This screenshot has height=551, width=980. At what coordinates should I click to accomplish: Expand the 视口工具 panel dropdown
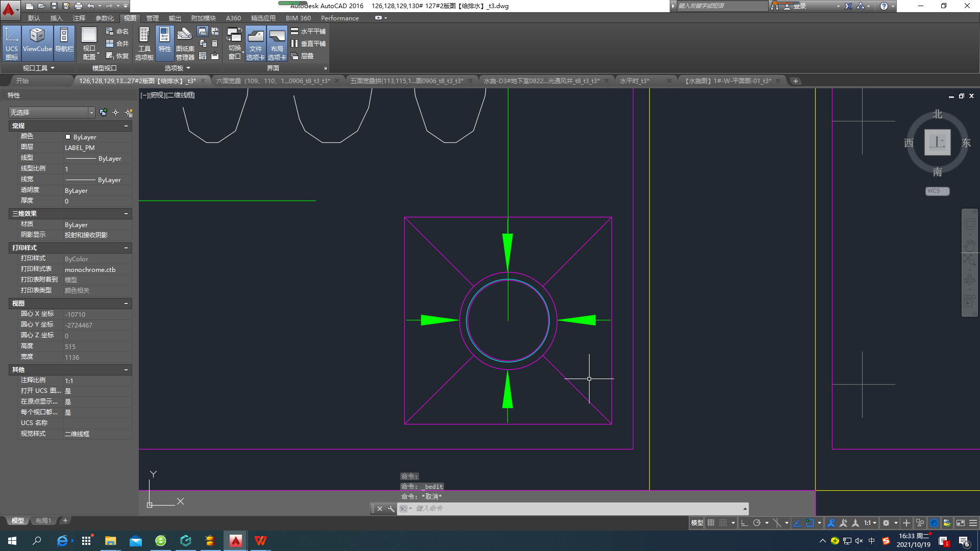click(38, 68)
